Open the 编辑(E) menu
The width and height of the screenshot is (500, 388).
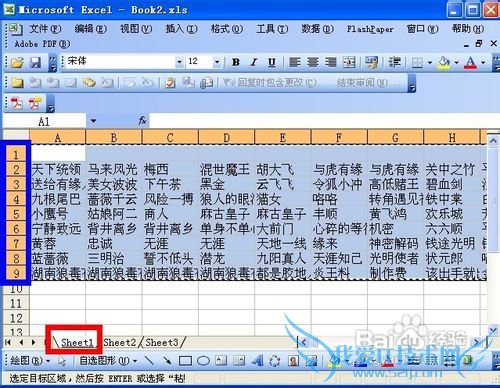click(x=90, y=29)
